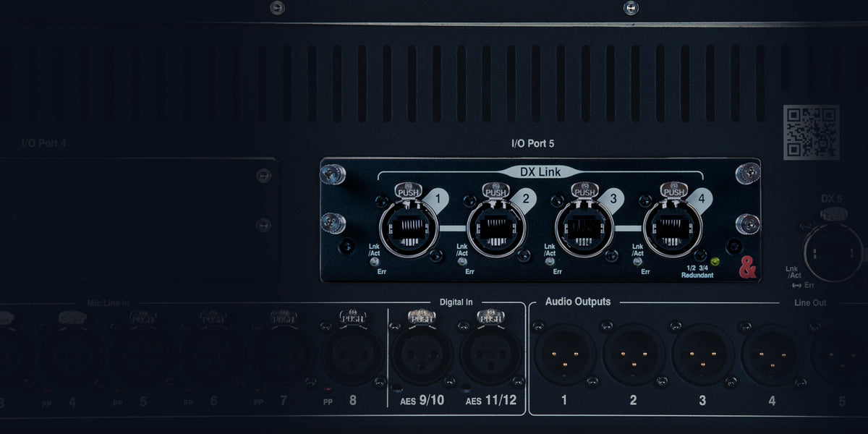This screenshot has height=434, width=868.
Task: Click the 'DX Link' heading on the card
Action: tap(540, 171)
